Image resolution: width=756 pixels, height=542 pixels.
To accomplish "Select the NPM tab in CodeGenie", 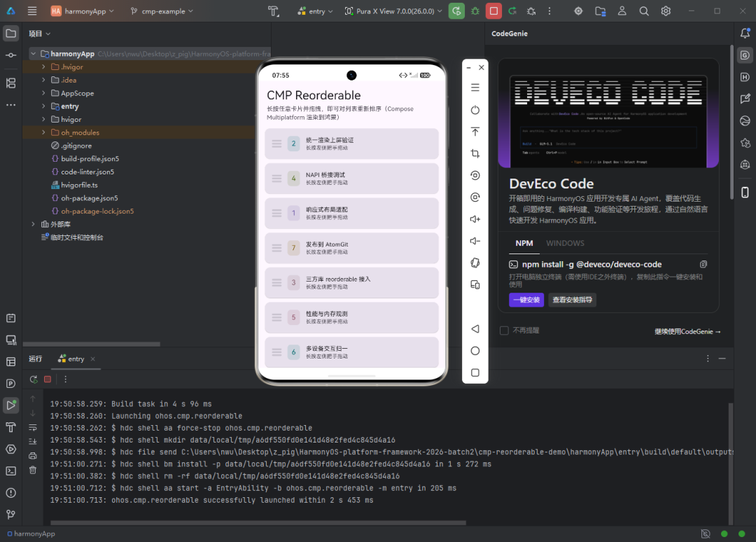I will pos(524,243).
